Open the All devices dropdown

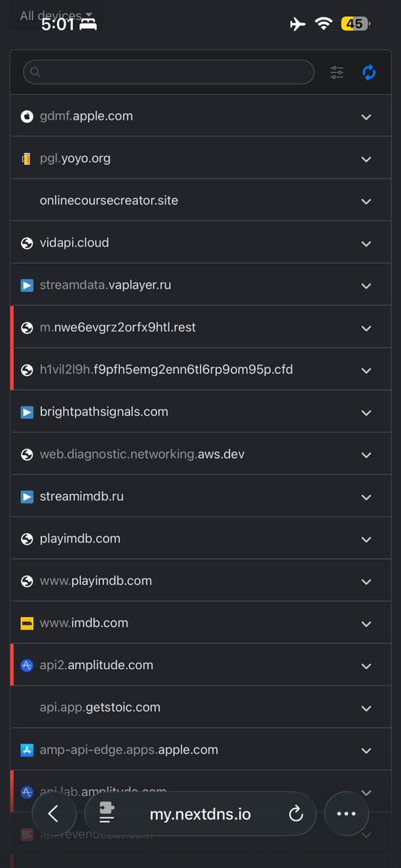pyautogui.click(x=56, y=15)
